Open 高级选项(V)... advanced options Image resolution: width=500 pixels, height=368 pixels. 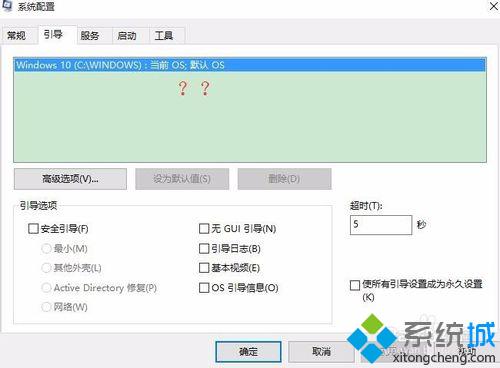pyautogui.click(x=70, y=179)
